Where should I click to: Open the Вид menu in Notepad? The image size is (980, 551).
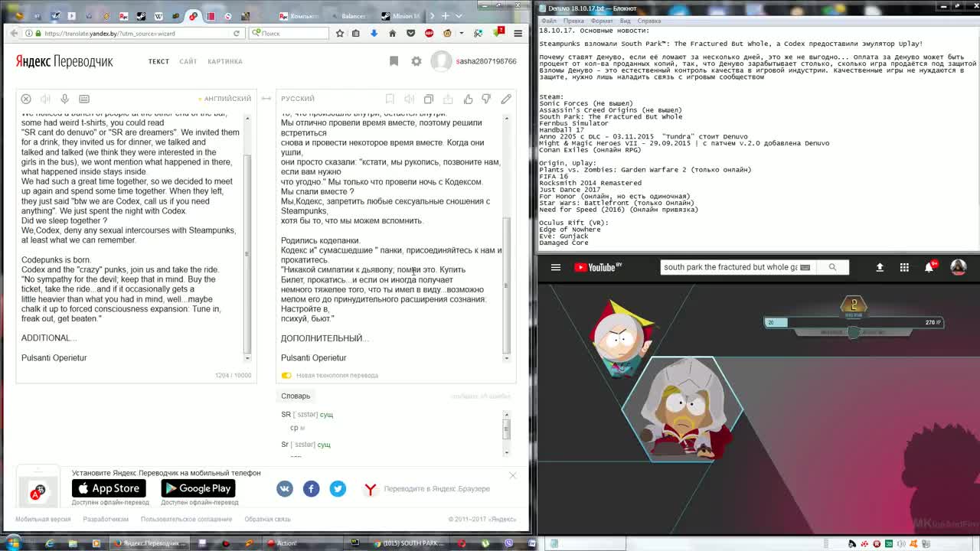click(625, 21)
